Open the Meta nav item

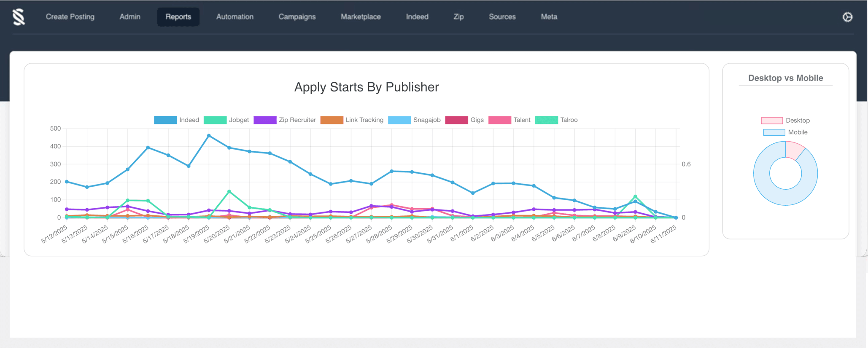[x=549, y=17]
